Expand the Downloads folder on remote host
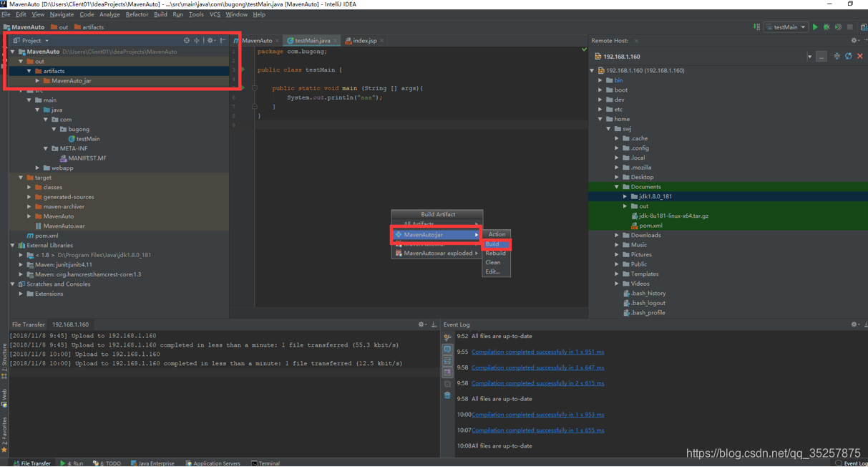 click(617, 235)
